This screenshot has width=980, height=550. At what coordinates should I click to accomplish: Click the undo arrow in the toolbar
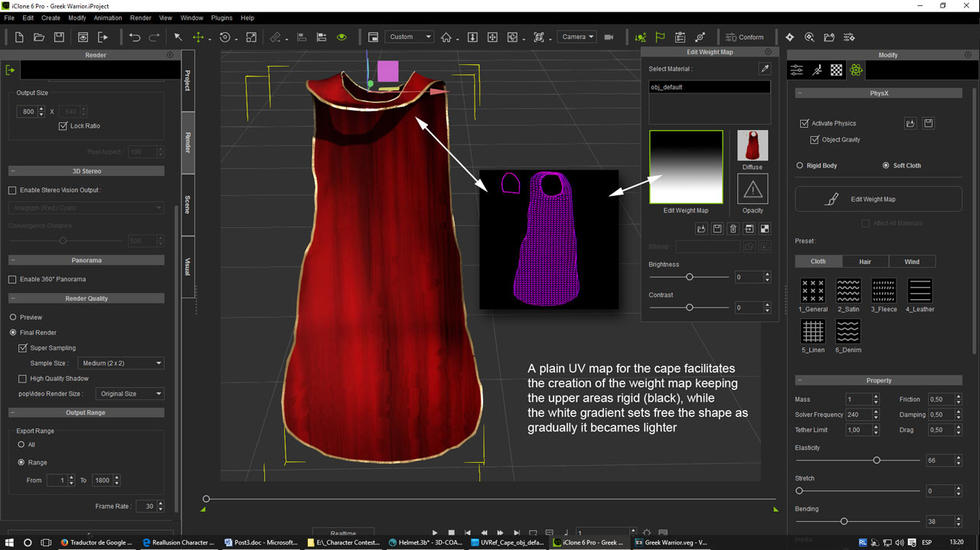[x=135, y=37]
